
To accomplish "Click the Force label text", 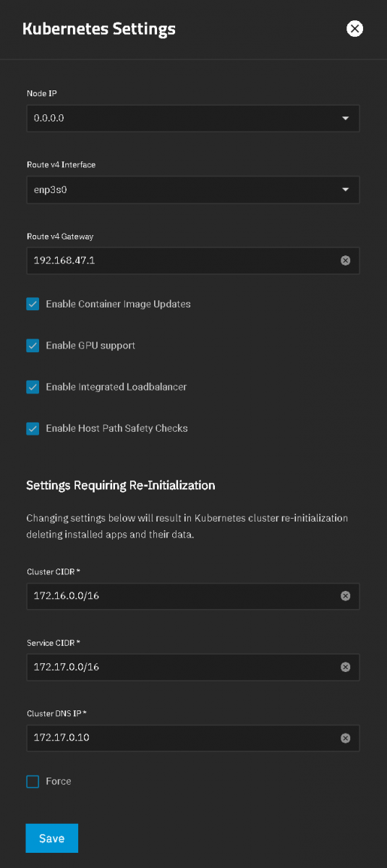I will tap(59, 781).
